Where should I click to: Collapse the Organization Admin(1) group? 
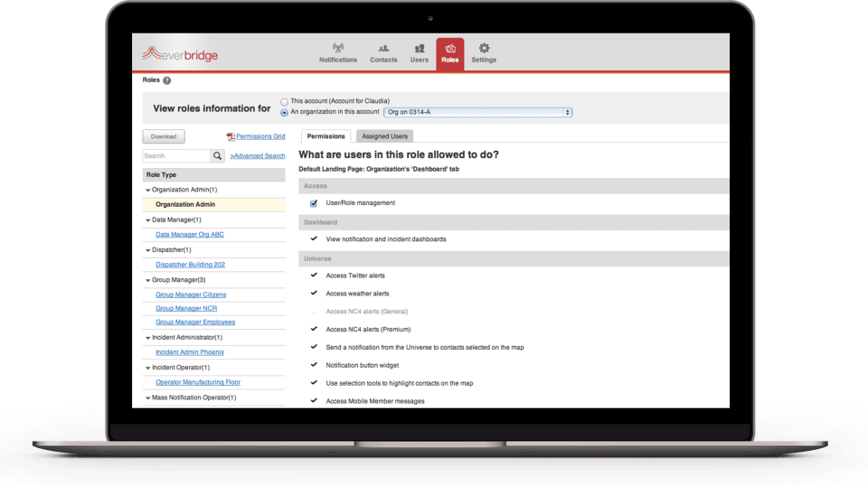coord(147,191)
